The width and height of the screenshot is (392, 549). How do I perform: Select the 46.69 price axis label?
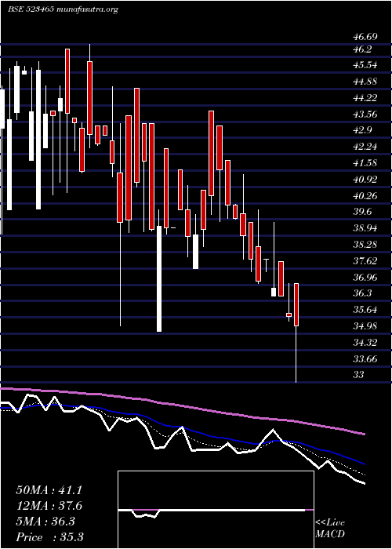[x=364, y=36]
